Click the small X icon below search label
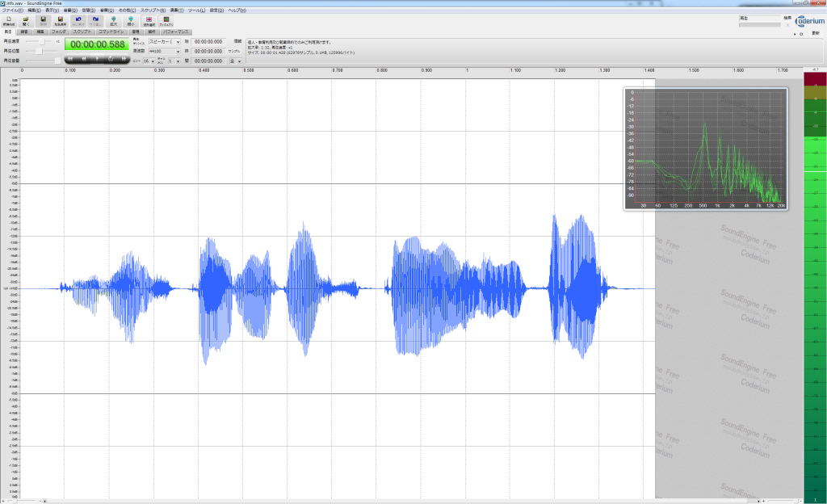Screen dimensions: 827x504 [x=787, y=25]
